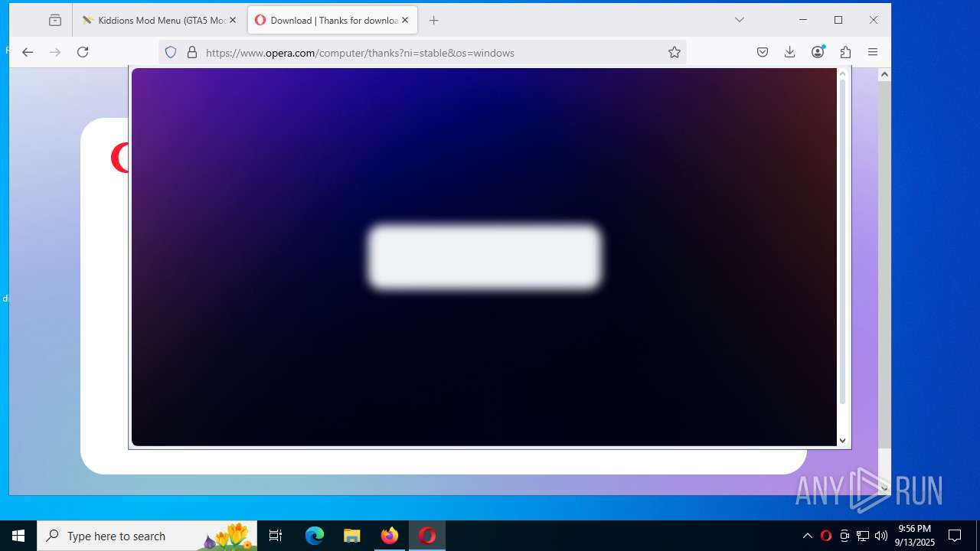Click the forward navigation arrow
The height and width of the screenshot is (551, 980).
55,52
